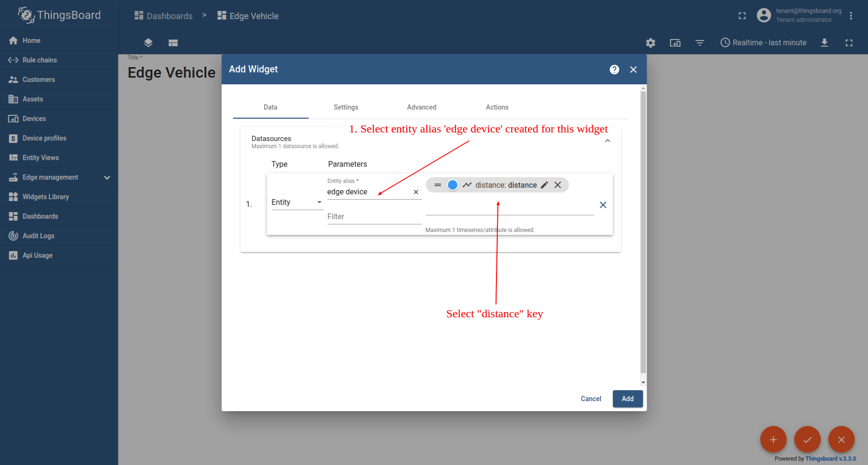Open Realtime - last minute timewindow
Image resolution: width=868 pixels, height=465 pixels.
(763, 42)
